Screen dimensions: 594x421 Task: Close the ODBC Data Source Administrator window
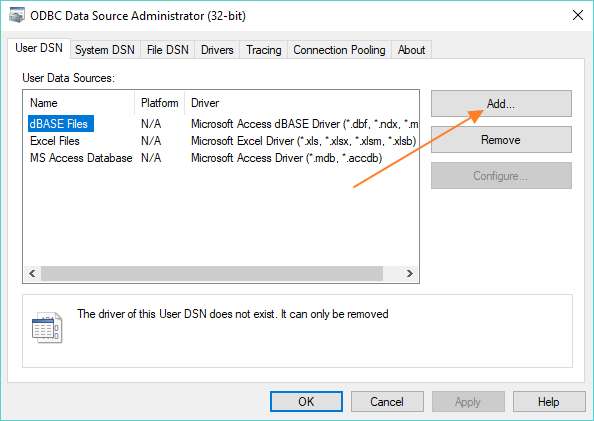(578, 16)
